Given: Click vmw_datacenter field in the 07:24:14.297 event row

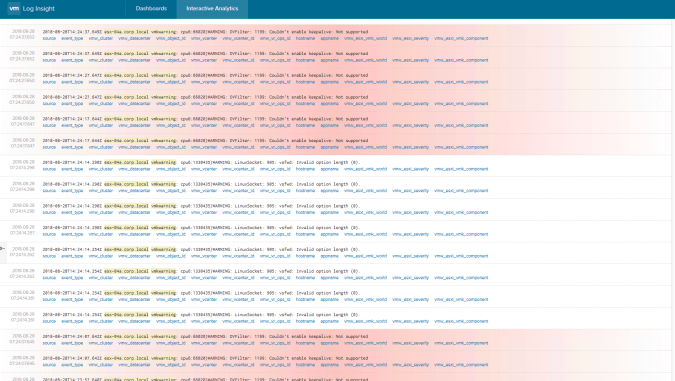Looking at the screenshot, I should pos(134,234).
